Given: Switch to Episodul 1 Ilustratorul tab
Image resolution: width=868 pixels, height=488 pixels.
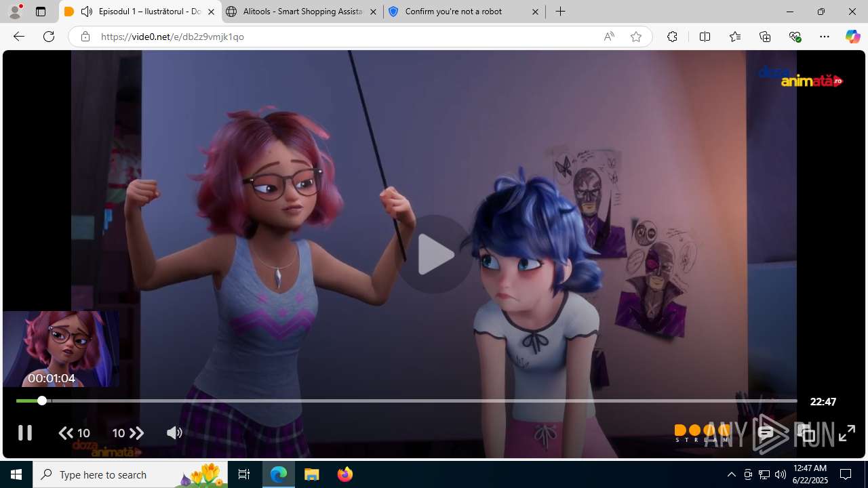Looking at the screenshot, I should point(140,12).
